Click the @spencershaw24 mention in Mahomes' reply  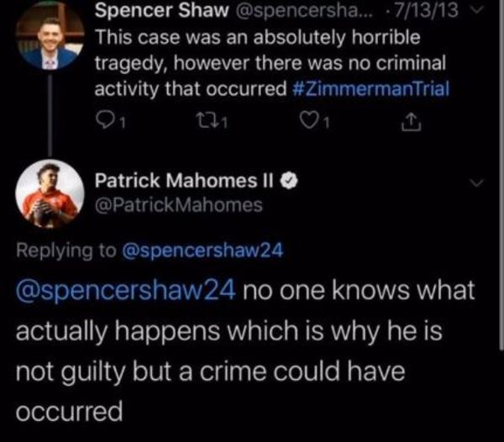[126, 290]
